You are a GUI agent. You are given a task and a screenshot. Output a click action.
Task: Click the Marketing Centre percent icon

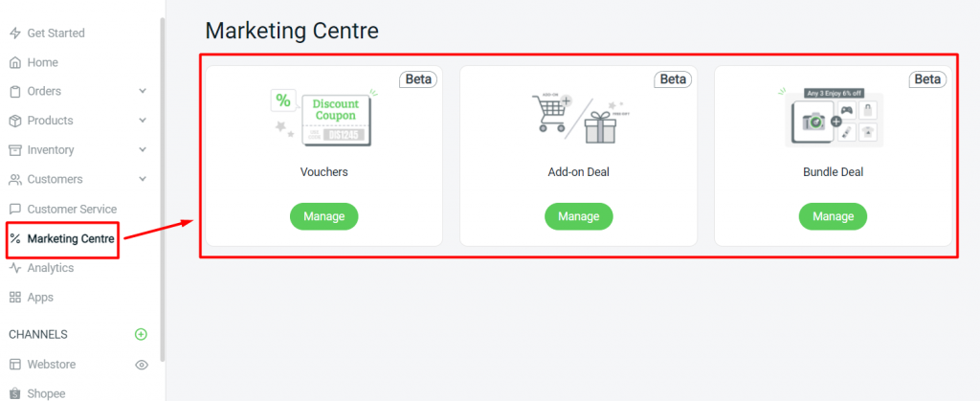[x=15, y=238]
